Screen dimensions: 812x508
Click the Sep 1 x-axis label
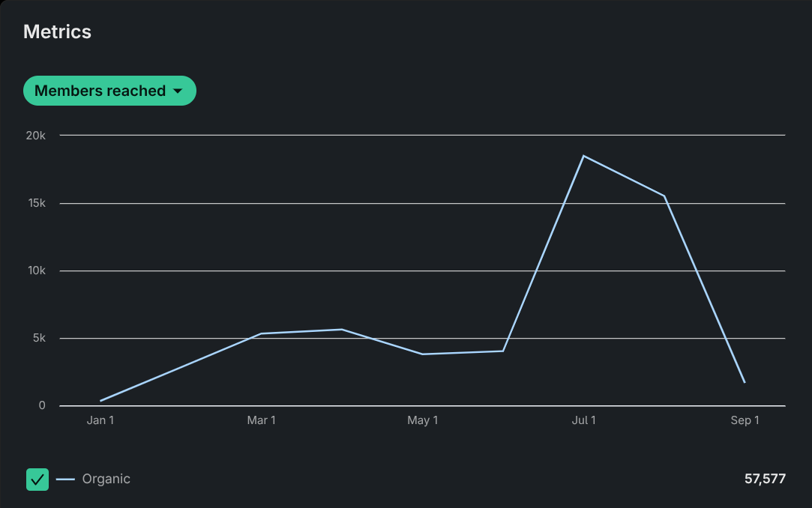tap(745, 420)
